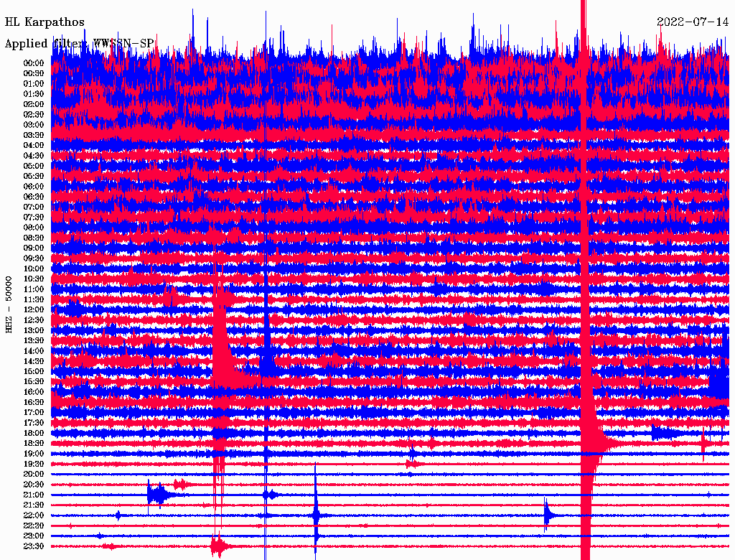Click the 16:00 time row label
The width and height of the screenshot is (735, 560).
34,392
